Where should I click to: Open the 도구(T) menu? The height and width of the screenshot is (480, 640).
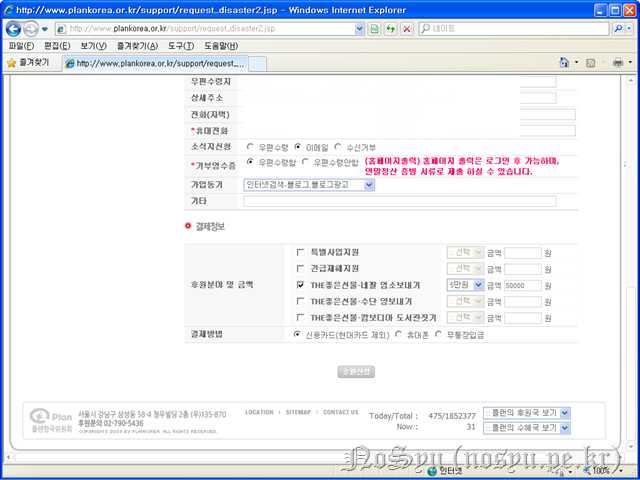pos(181,46)
